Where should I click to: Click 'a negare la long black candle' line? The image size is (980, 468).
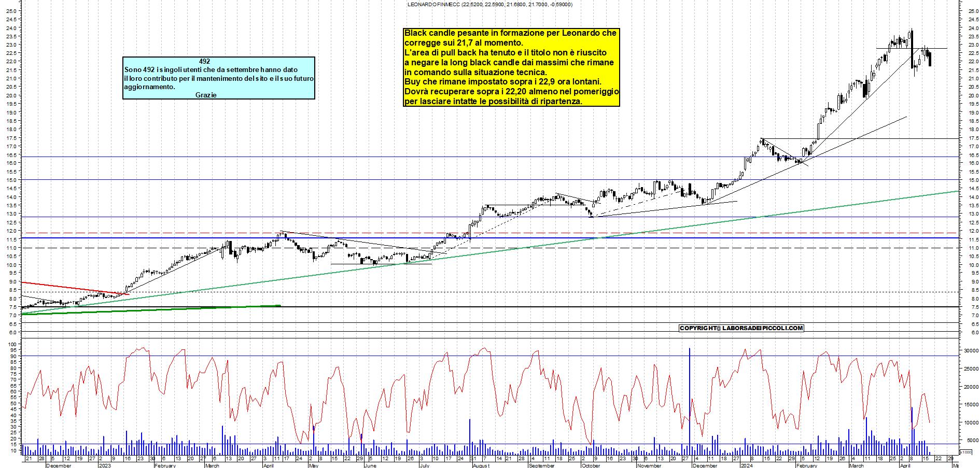coord(509,62)
